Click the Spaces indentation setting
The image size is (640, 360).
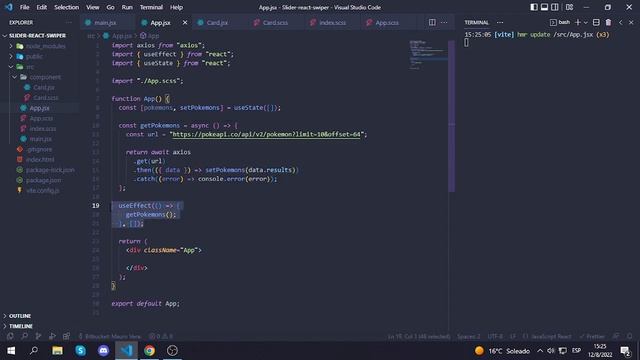point(469,336)
